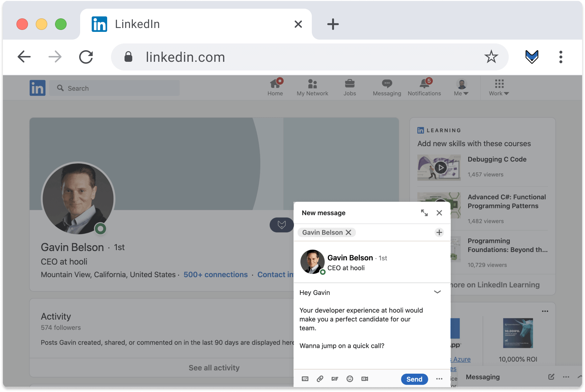
Task: Open My Network
Action: (312, 87)
